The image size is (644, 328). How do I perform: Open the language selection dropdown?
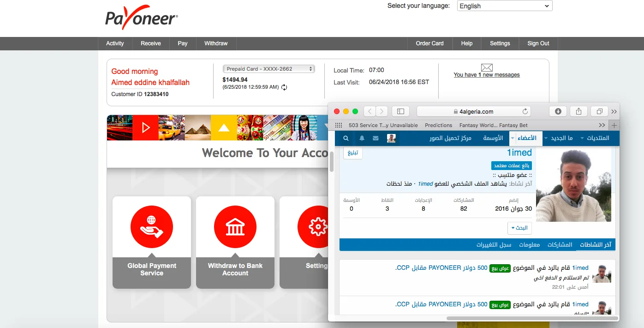point(505,6)
